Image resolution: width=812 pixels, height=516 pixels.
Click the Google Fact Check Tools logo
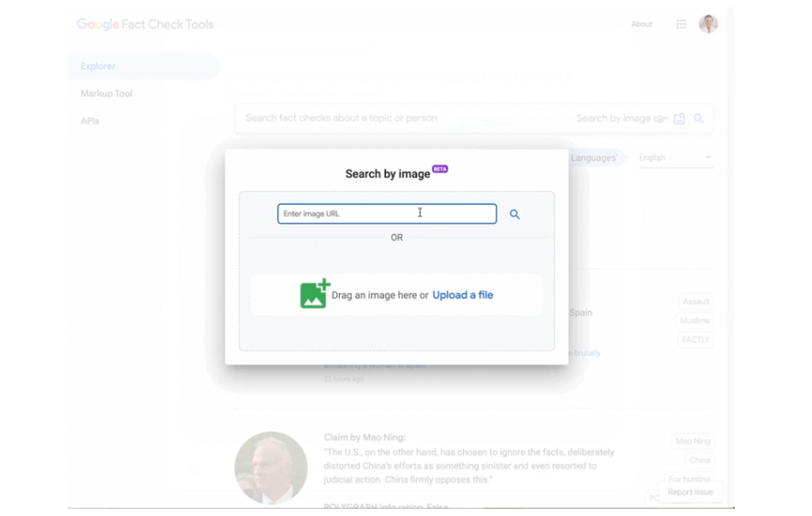145,24
